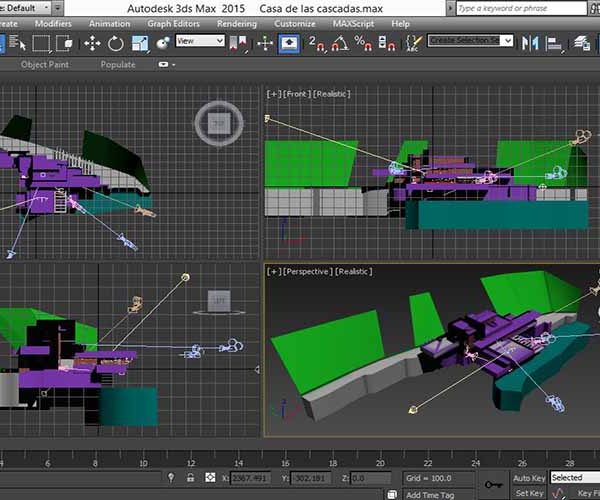Click the Use Pivot Point Center icon

coord(240,43)
